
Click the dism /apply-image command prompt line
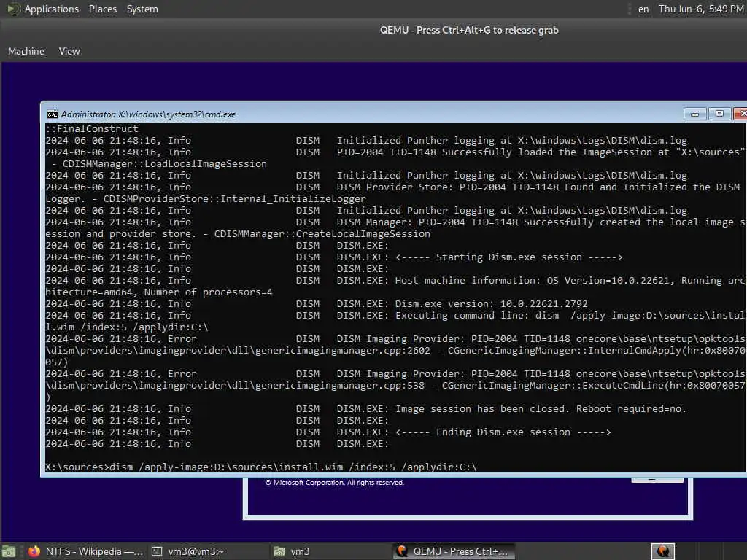(261, 467)
